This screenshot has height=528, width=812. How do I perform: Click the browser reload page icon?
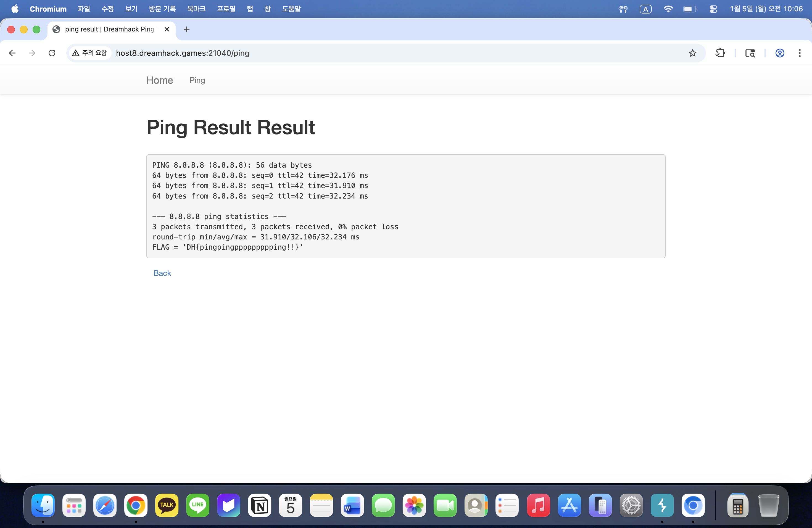click(x=52, y=53)
